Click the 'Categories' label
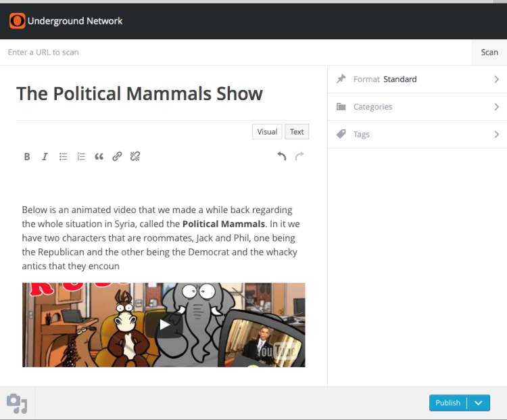507x420 pixels. pyautogui.click(x=372, y=107)
